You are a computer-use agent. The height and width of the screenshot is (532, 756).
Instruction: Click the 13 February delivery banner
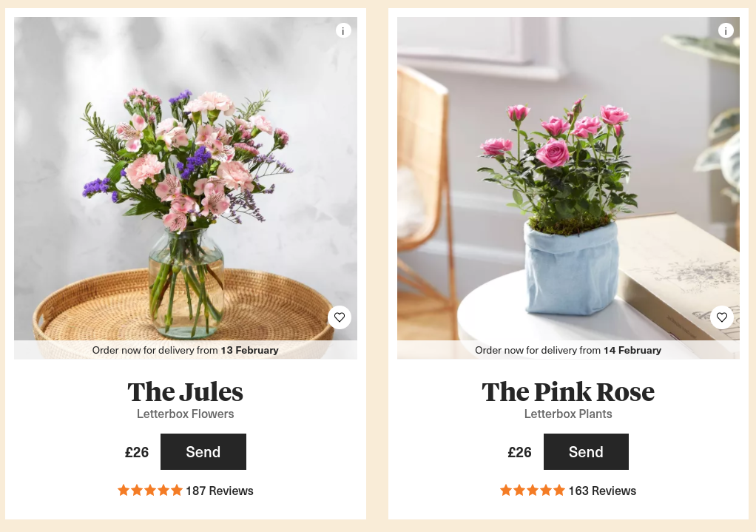tap(186, 350)
